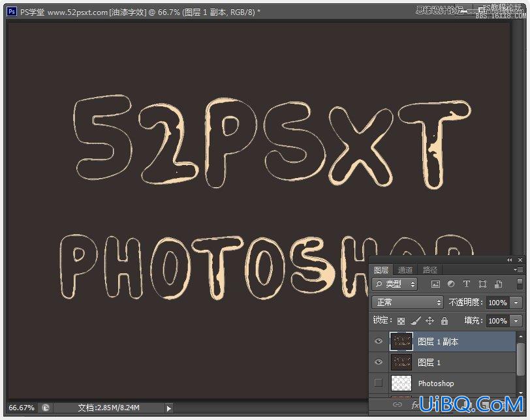The width and height of the screenshot is (530, 420).
Task: Open fill 填充 slider arrow
Action: pyautogui.click(x=516, y=321)
